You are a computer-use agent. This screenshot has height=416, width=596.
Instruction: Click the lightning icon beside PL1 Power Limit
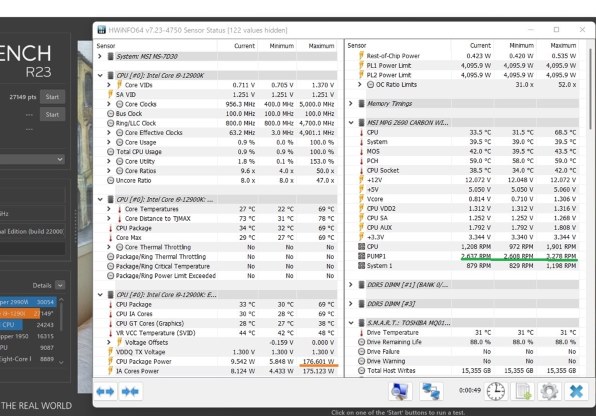tap(361, 65)
